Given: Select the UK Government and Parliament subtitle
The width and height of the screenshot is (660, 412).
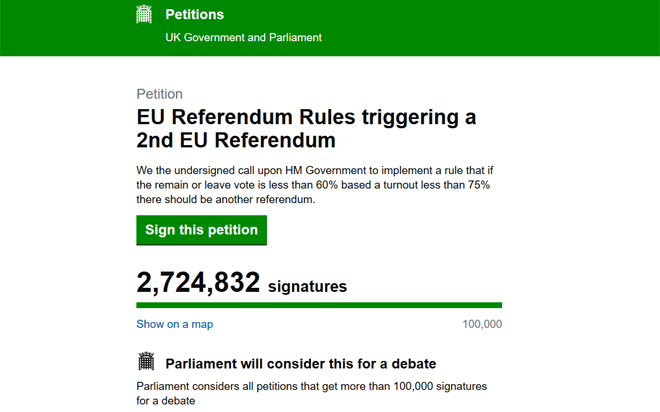Looking at the screenshot, I should (x=243, y=37).
